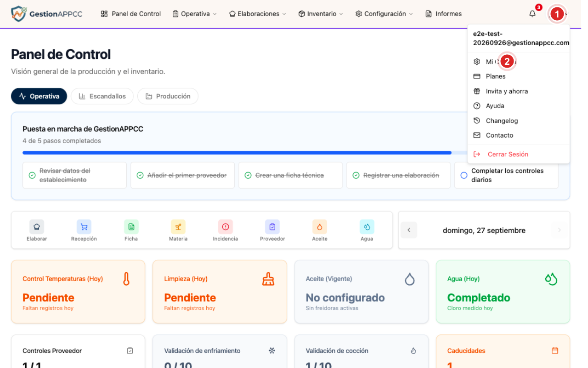Switch to the Escandallos tab

pos(102,96)
